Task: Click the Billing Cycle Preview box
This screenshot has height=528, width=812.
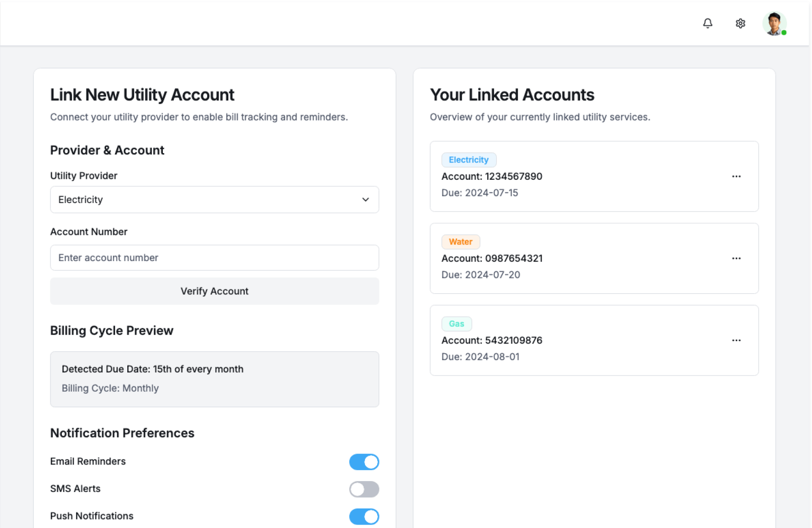Action: 214,379
